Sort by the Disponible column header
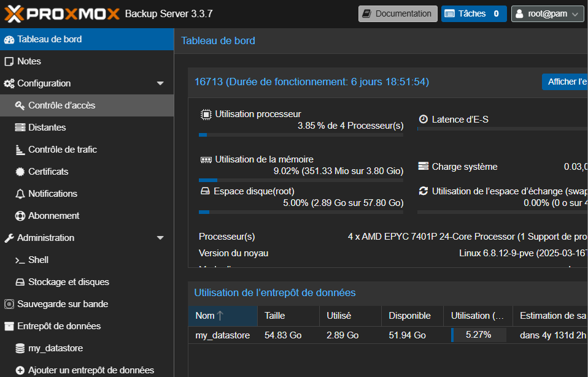Screen dimensions: 588x377 click(412, 316)
